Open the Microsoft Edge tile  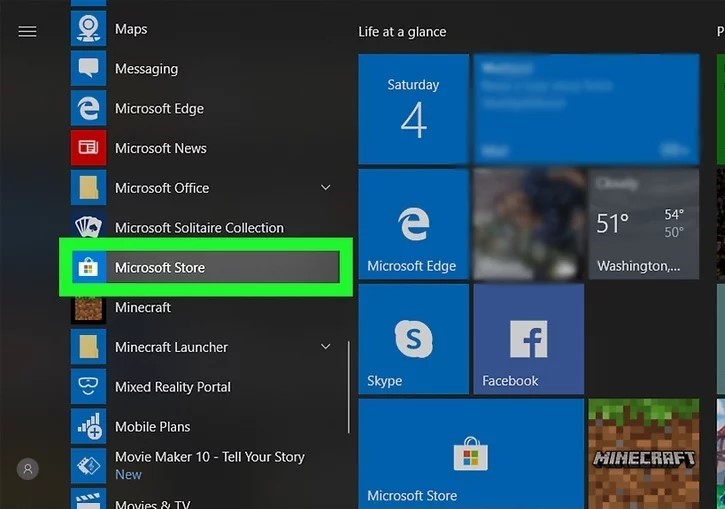click(x=413, y=224)
